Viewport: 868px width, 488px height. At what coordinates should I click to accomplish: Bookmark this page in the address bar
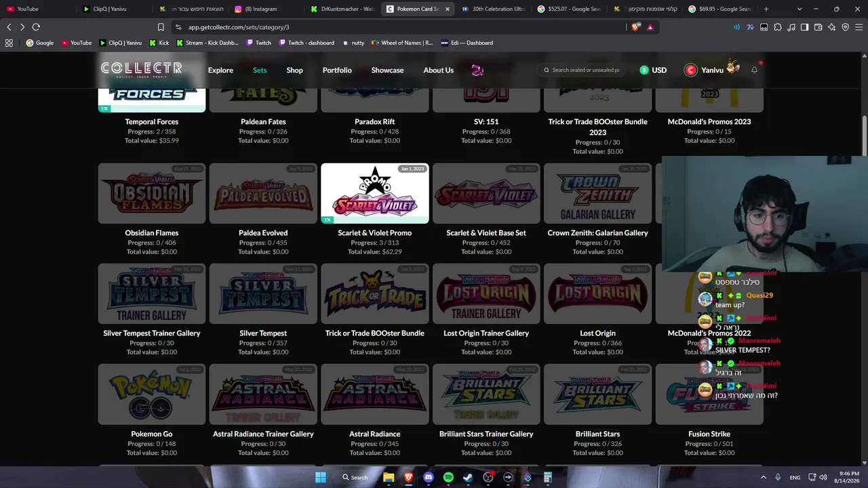161,27
